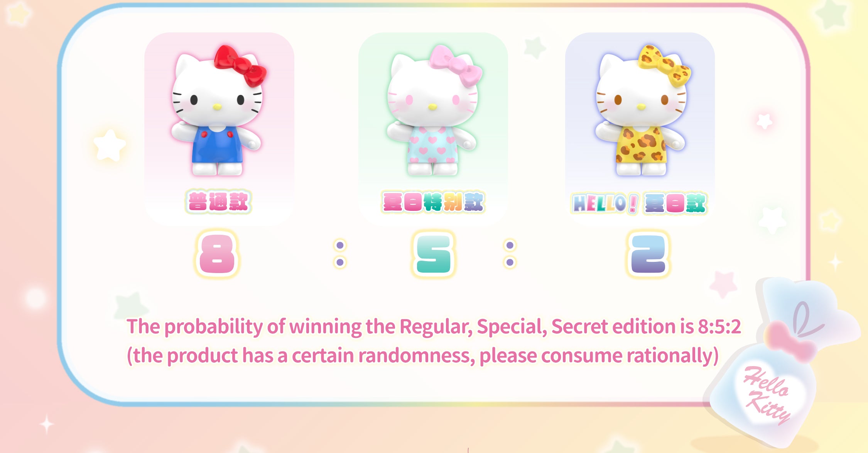
Task: Click the leopard-print Hello Kitty figure
Action: (642, 110)
